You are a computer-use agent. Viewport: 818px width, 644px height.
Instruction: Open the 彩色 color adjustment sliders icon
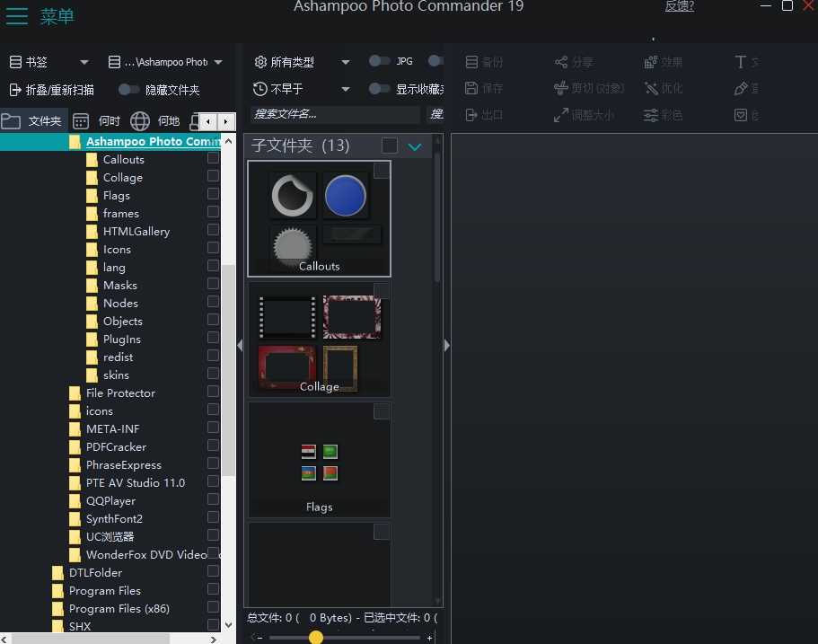tap(651, 115)
